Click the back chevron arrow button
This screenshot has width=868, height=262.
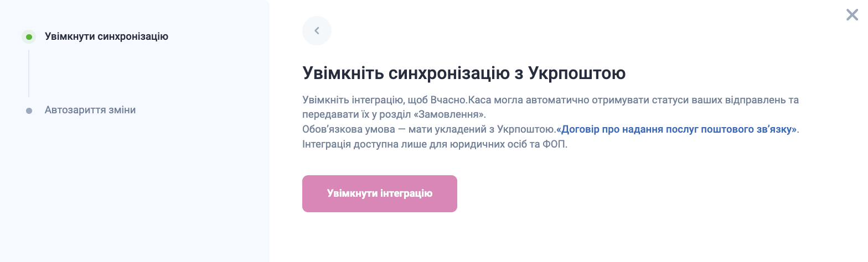317,31
